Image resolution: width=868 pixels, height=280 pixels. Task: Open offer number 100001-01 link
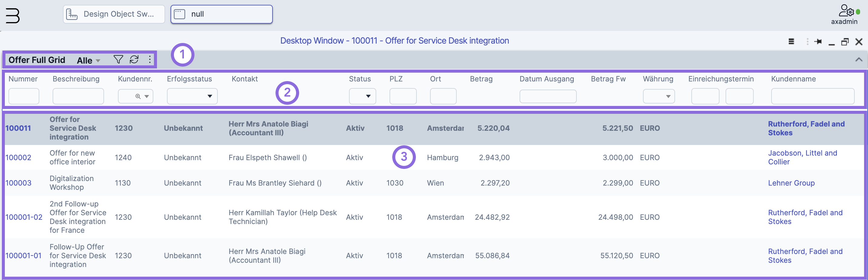24,256
